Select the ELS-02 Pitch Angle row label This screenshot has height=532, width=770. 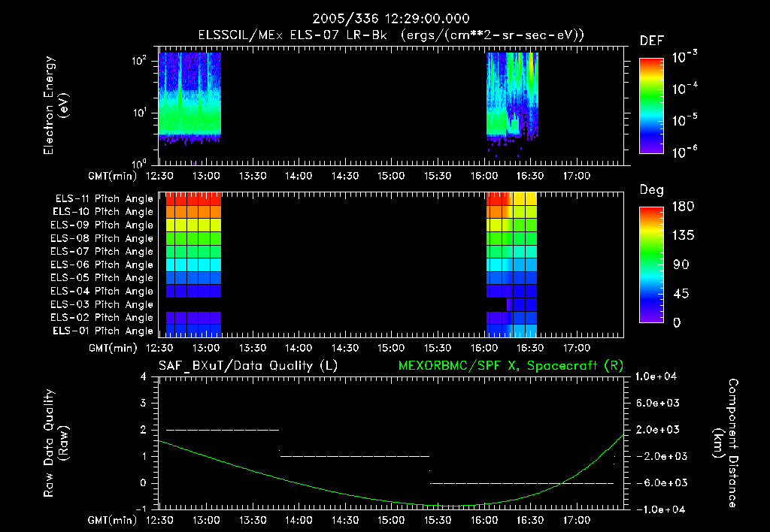[x=102, y=318]
